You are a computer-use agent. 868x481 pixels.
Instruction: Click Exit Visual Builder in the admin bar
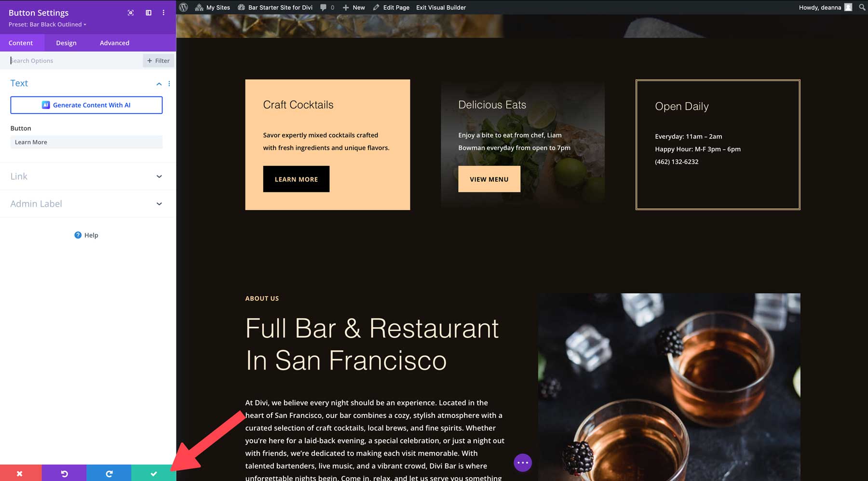440,7
